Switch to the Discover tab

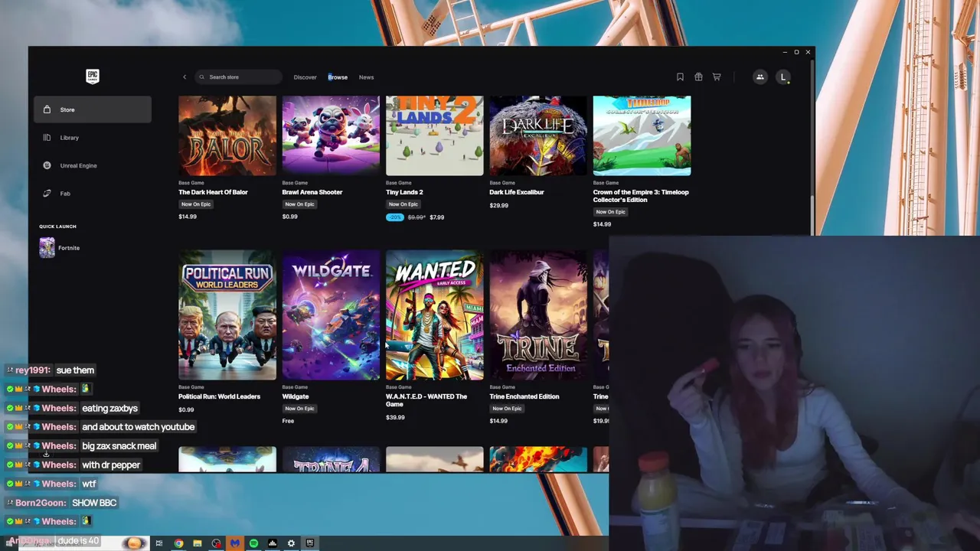click(305, 77)
